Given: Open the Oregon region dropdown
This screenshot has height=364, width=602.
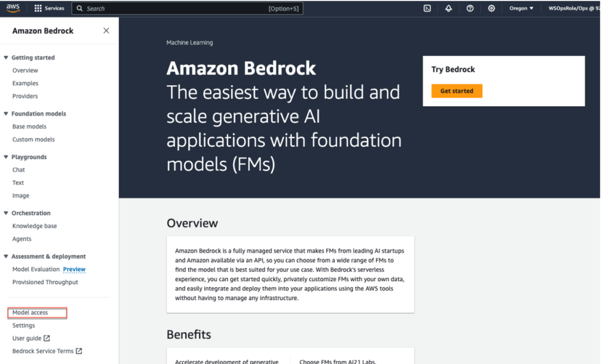Looking at the screenshot, I should 521,8.
